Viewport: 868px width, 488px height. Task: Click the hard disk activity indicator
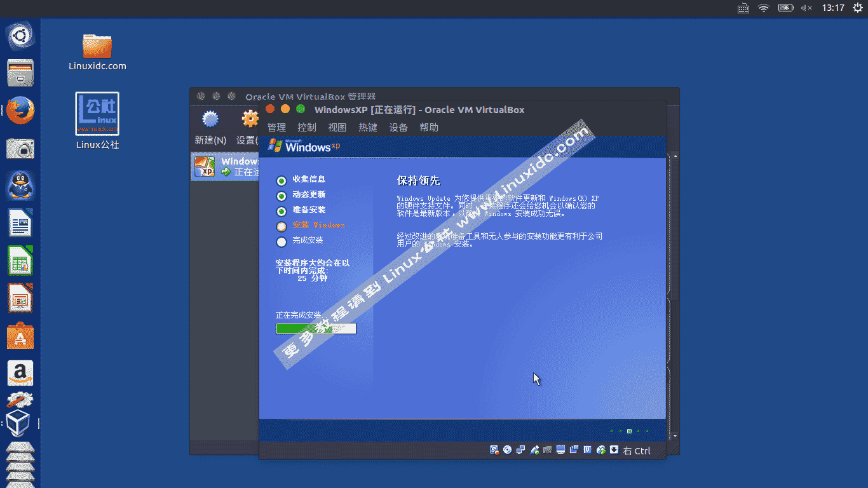(494, 450)
